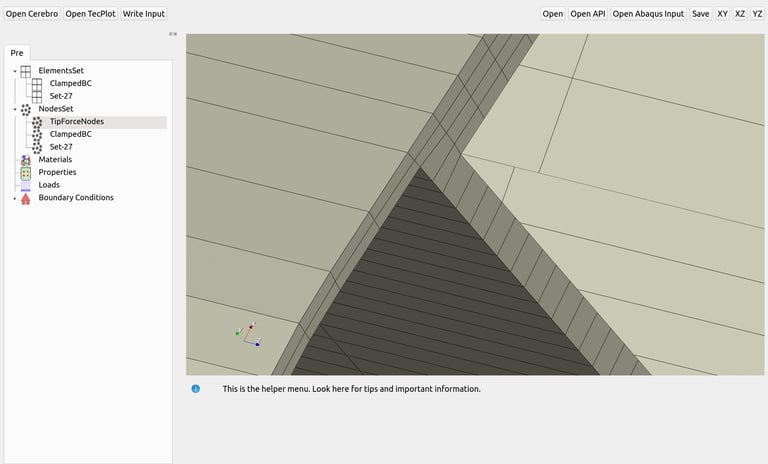This screenshot has width=768, height=464.
Task: Collapse the ElementsSet tree node
Action: [x=15, y=71]
